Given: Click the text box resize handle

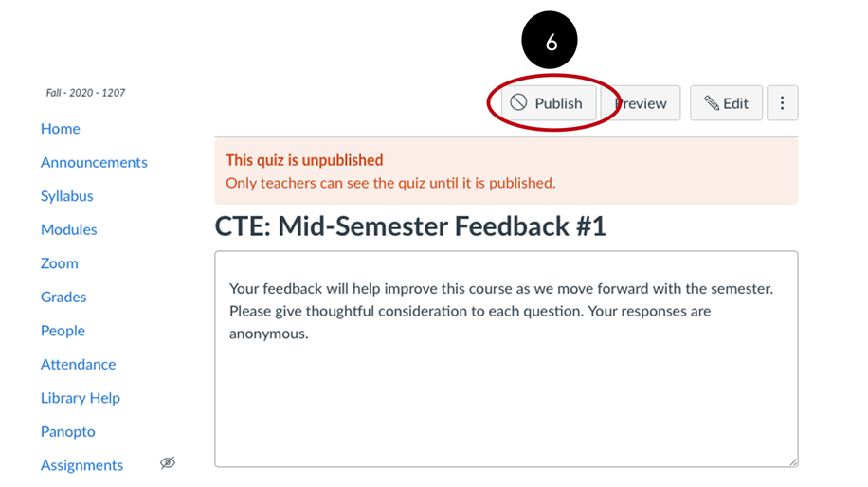Looking at the screenshot, I should tap(792, 461).
